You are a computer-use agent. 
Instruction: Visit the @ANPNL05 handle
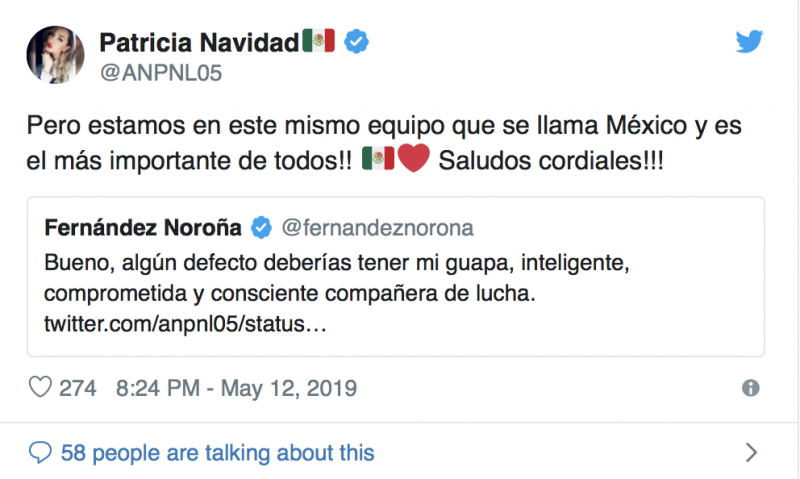[161, 73]
